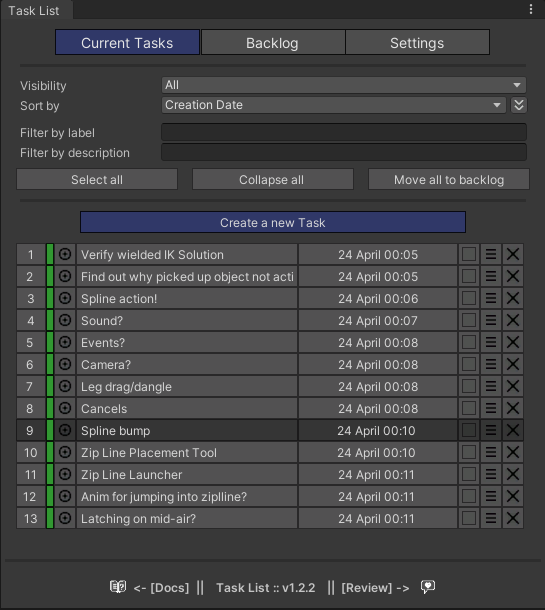Click target icon for Cancels task
Viewport: 545px width, 610px height.
tap(65, 408)
